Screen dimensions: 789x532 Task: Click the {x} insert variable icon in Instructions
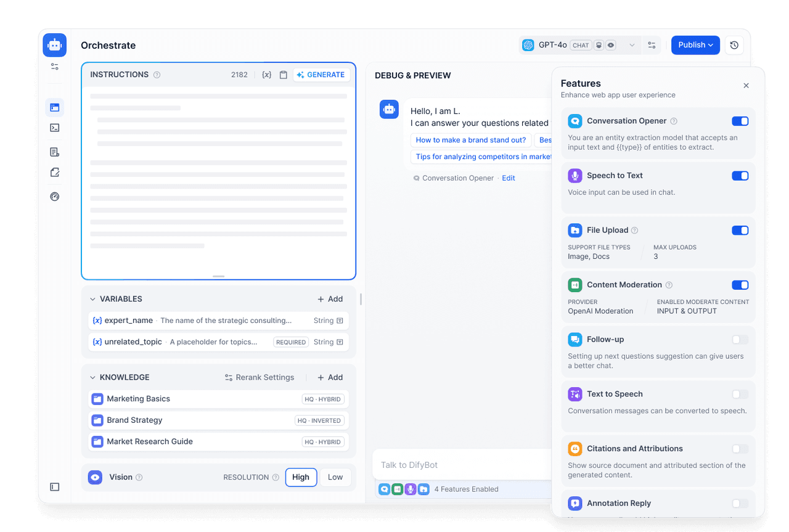coord(267,74)
